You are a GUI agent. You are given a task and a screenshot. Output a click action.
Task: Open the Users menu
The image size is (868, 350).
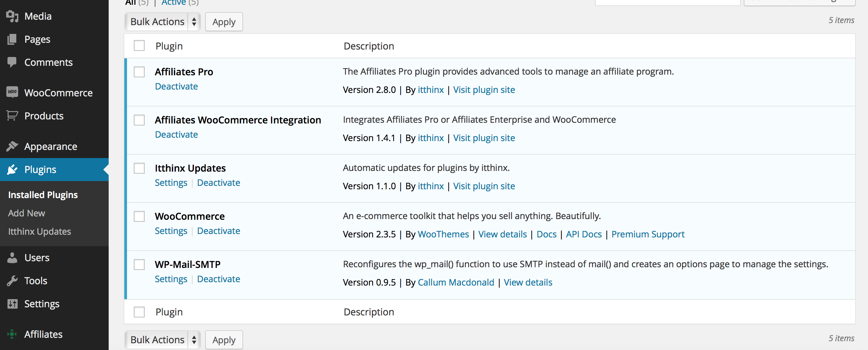click(54, 258)
